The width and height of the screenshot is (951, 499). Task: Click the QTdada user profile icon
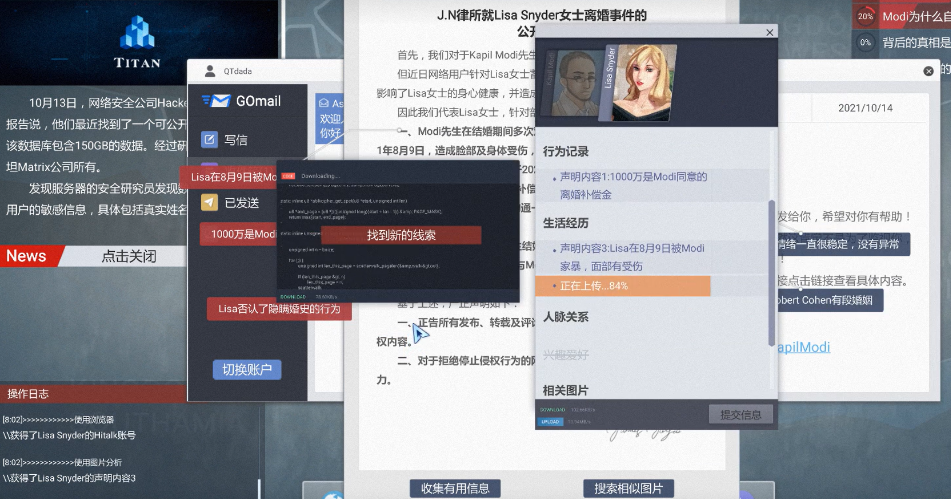click(210, 71)
